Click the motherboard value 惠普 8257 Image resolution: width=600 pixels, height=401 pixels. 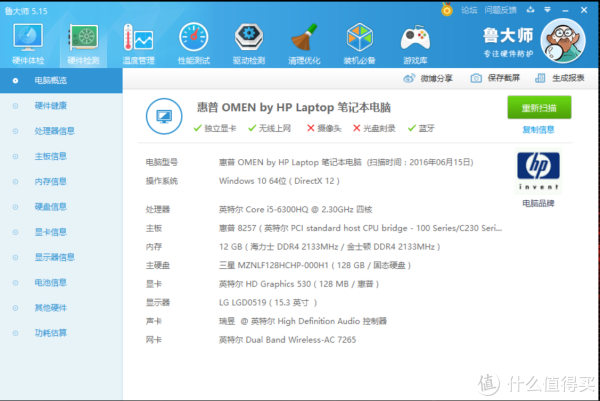click(x=360, y=228)
